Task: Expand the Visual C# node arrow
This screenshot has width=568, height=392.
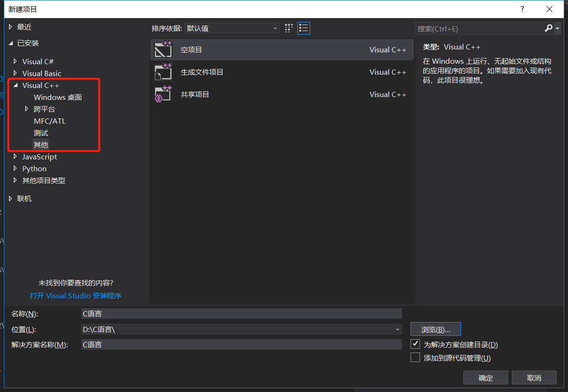Action: (x=15, y=61)
